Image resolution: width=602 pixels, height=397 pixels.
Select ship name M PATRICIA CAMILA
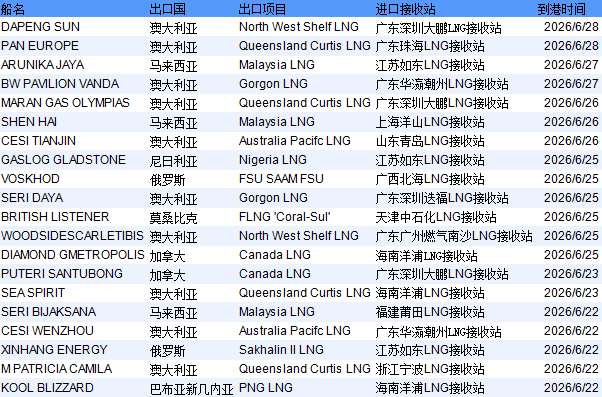pos(56,369)
